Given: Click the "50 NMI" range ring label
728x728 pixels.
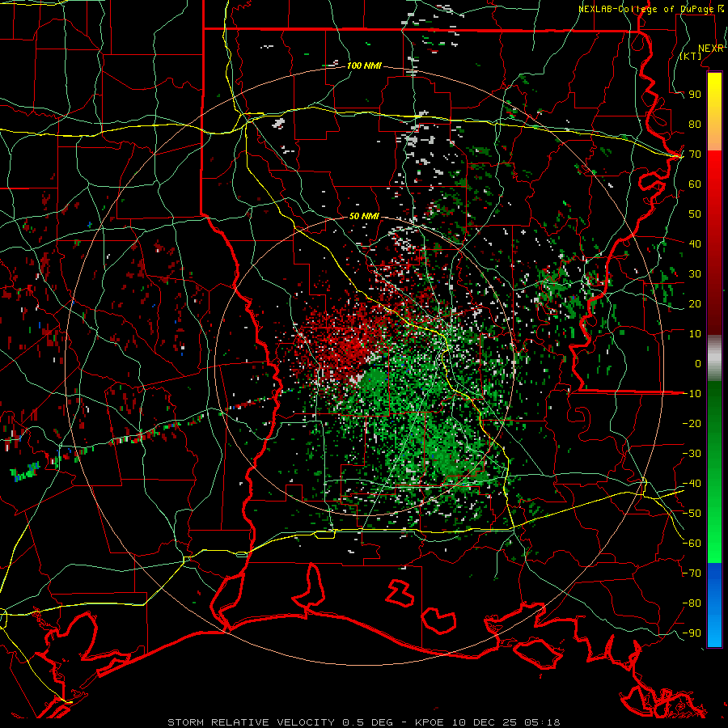Looking at the screenshot, I should (364, 216).
